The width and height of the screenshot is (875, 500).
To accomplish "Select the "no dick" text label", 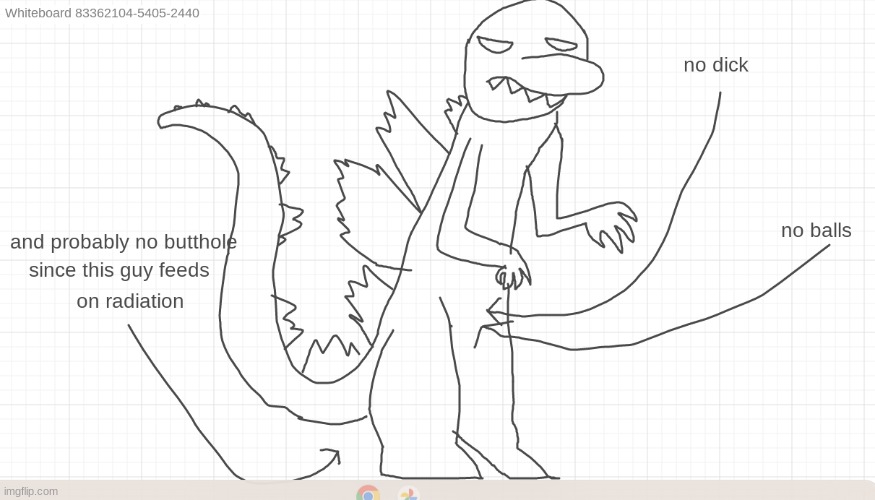I will pos(716,65).
